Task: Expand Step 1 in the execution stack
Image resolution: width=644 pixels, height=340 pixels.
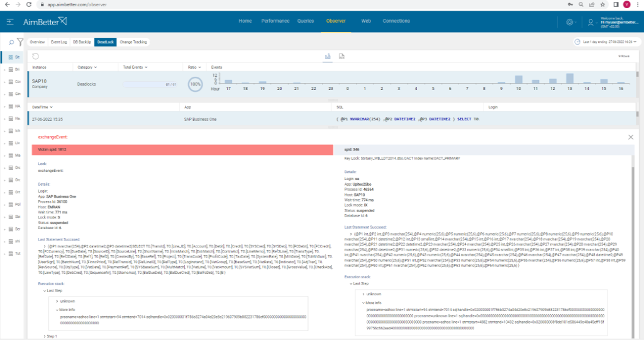Action: coord(45,336)
